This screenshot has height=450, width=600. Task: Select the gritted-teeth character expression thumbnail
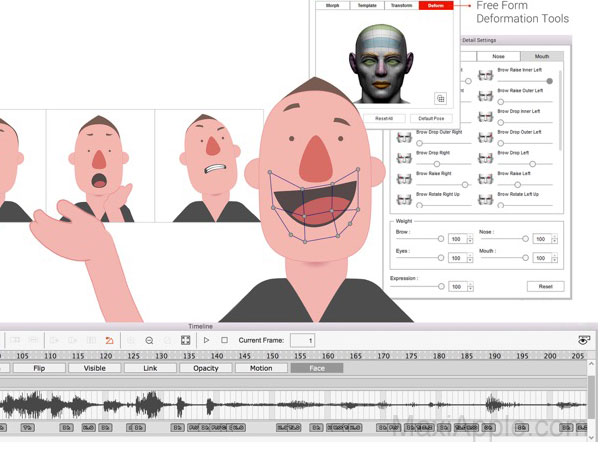coord(209,166)
